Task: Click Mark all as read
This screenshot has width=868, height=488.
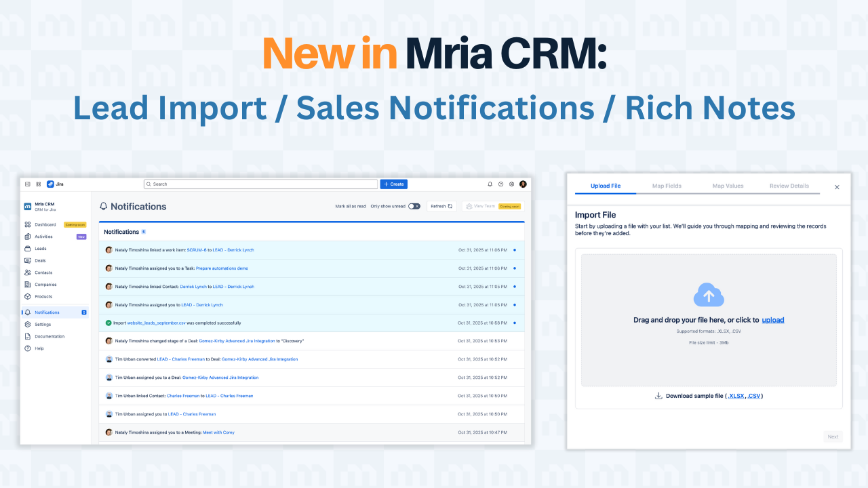Action: pos(351,206)
